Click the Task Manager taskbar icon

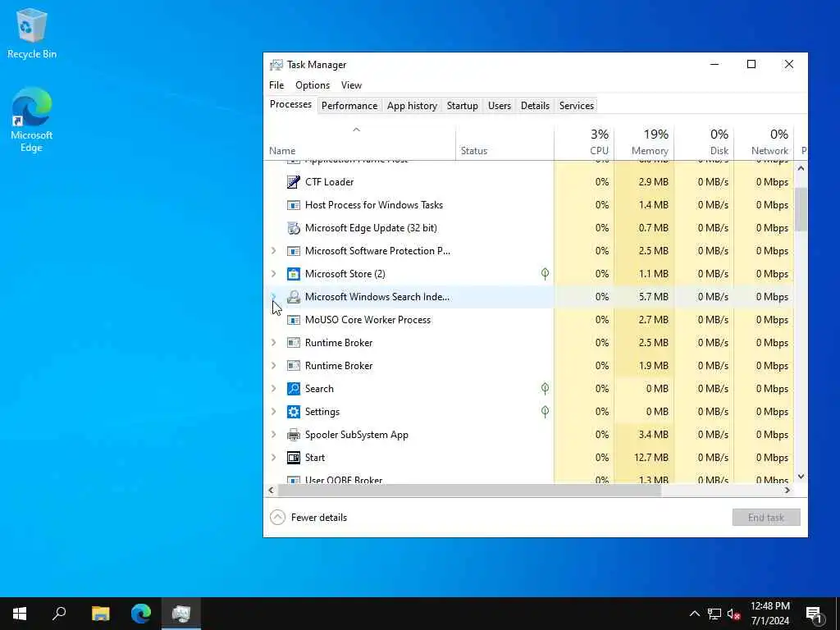tap(181, 614)
